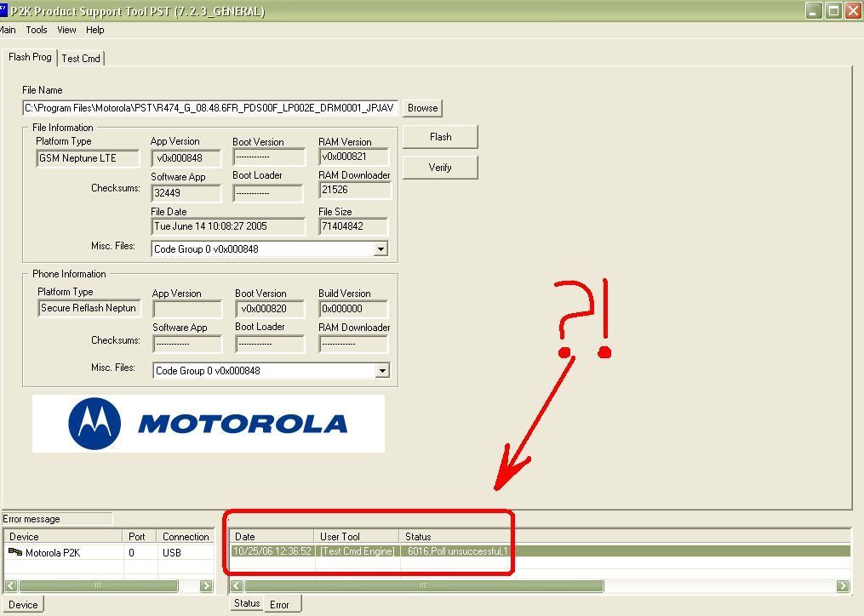Click Phone Information App Version field
The width and height of the screenshot is (864, 616).
coord(187,309)
